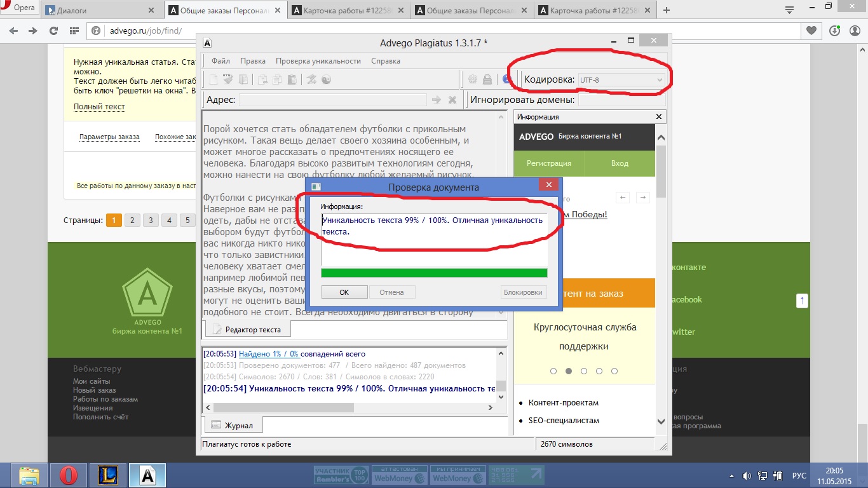This screenshot has height=488, width=868.
Task: Click the yin-yang check icon in toolbar
Action: click(327, 79)
